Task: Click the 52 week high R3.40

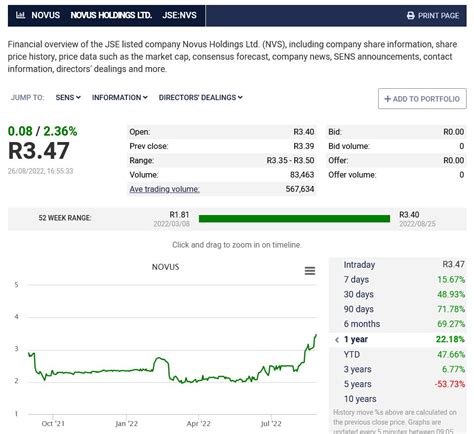Action: (x=409, y=215)
